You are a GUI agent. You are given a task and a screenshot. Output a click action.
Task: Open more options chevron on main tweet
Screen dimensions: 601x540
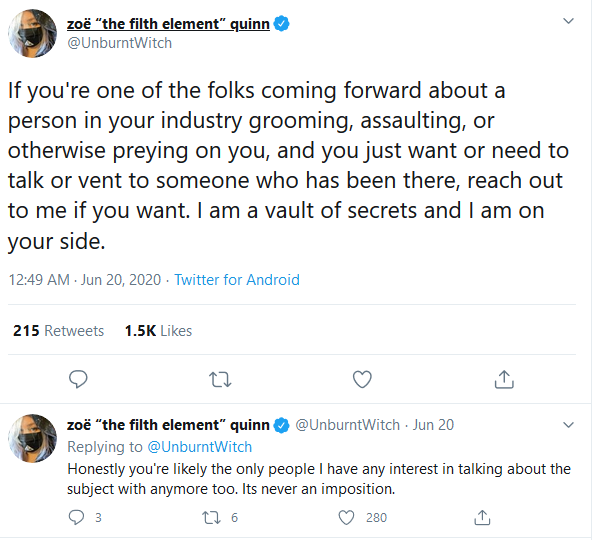pos(567,21)
